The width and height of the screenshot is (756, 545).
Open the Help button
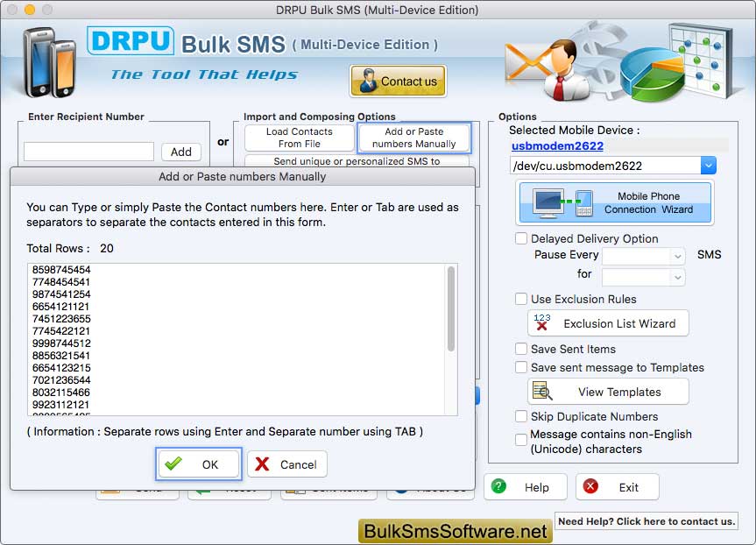(525, 486)
